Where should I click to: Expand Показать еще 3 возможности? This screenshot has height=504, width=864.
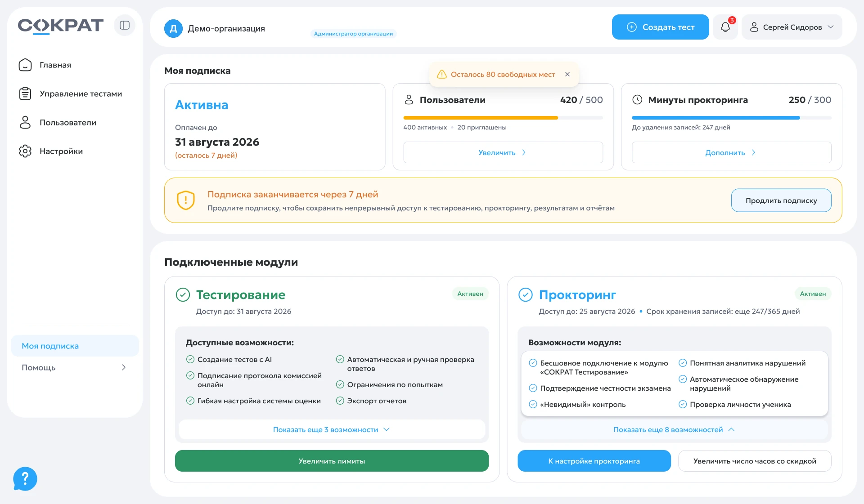pyautogui.click(x=332, y=429)
